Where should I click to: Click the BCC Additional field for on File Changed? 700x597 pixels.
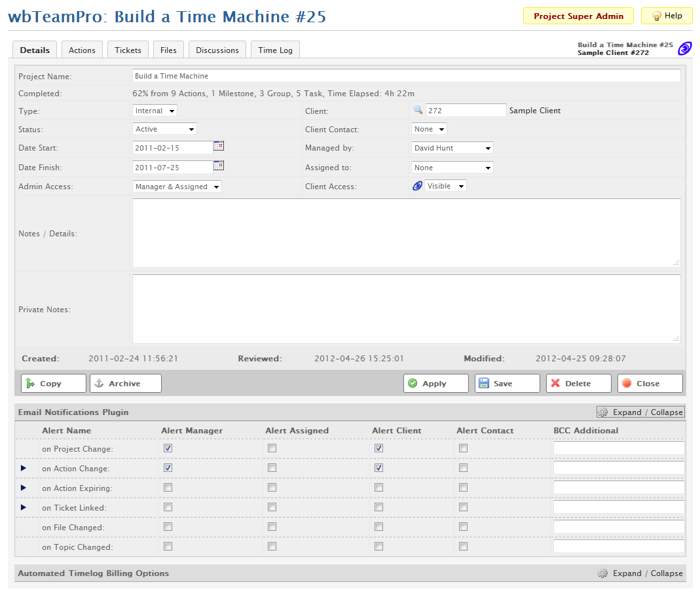click(x=619, y=527)
